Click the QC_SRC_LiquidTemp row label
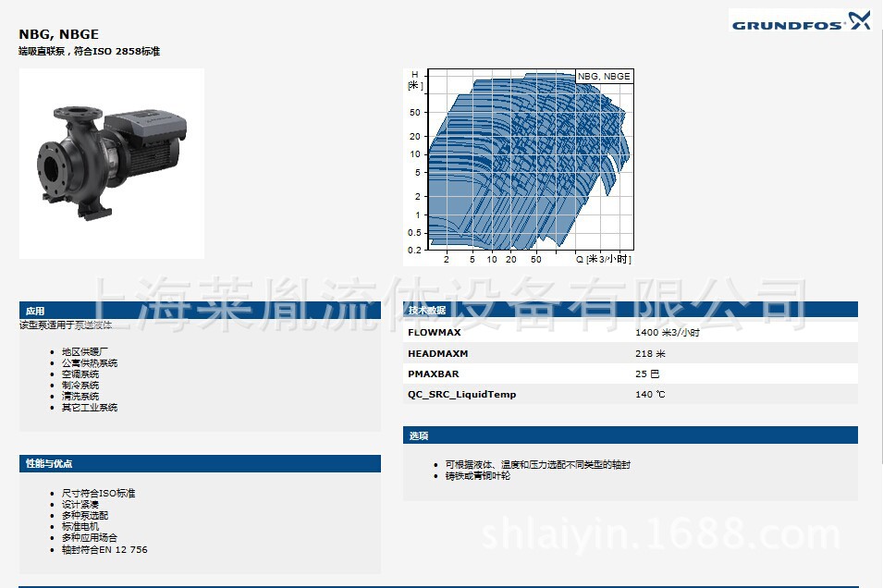 pyautogui.click(x=461, y=395)
